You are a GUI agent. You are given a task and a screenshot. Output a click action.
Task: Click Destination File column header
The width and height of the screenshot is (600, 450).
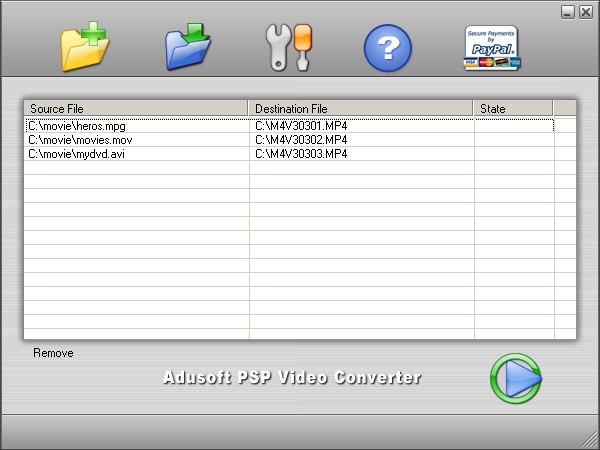tap(360, 109)
